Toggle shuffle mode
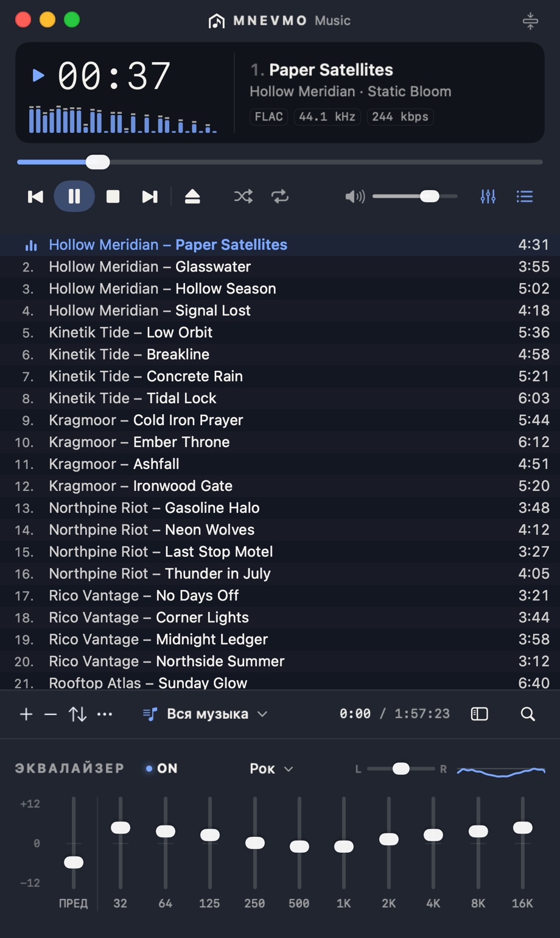This screenshot has height=938, width=560. [243, 197]
